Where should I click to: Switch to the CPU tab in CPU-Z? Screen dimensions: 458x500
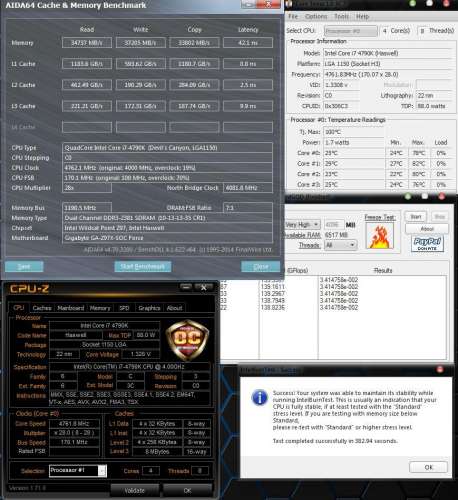pos(19,307)
